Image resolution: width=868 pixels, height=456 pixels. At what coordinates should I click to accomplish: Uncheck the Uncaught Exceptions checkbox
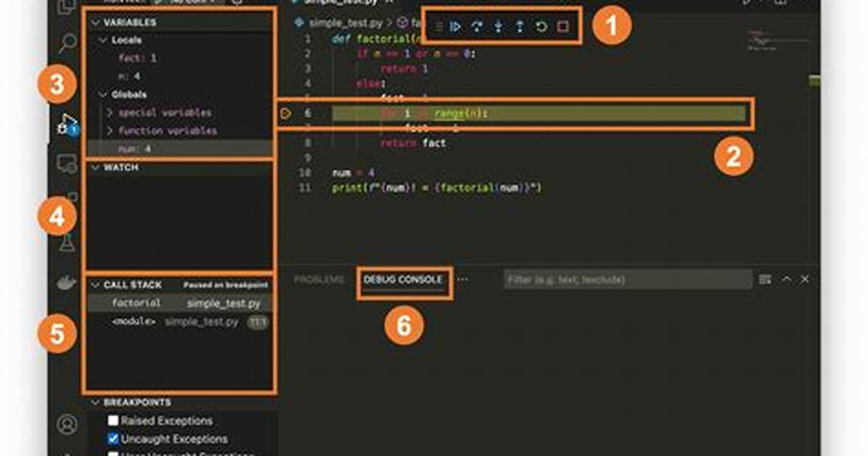(113, 439)
